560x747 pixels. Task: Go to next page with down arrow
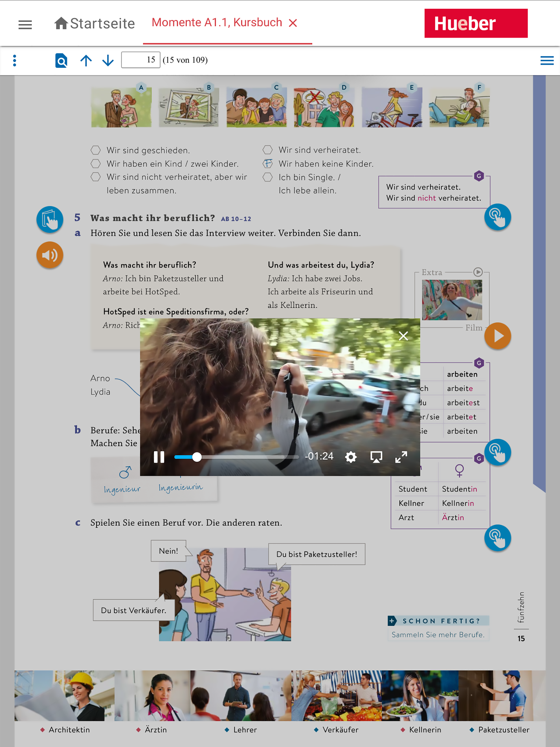tap(108, 60)
